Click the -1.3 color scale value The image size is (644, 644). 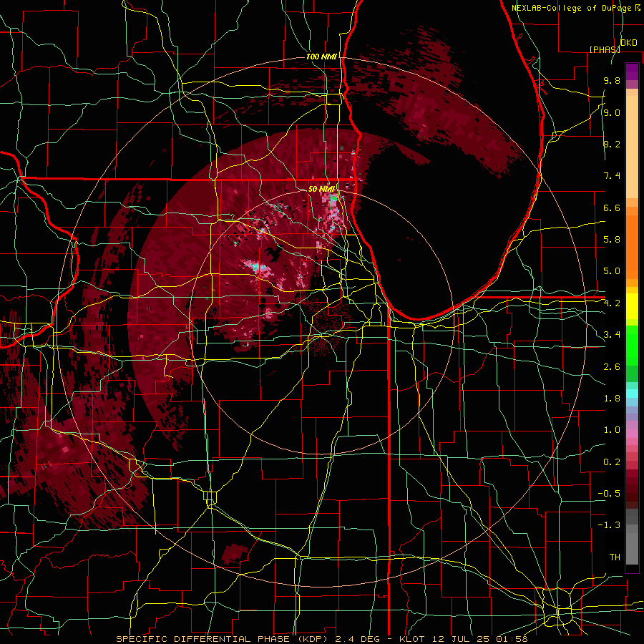click(x=609, y=526)
